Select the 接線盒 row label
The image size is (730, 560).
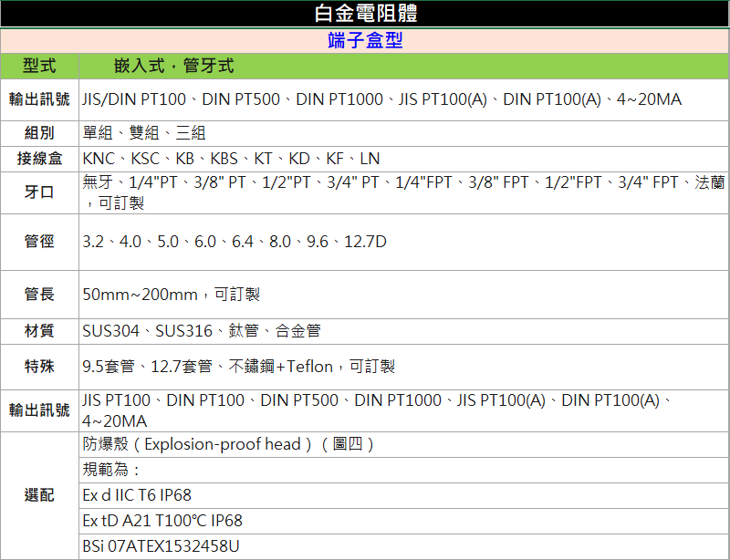[39, 158]
